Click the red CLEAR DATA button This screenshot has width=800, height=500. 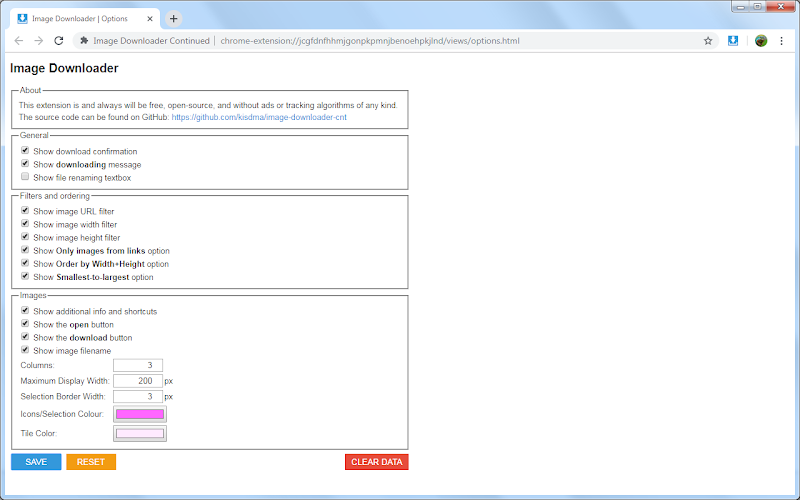(x=377, y=462)
